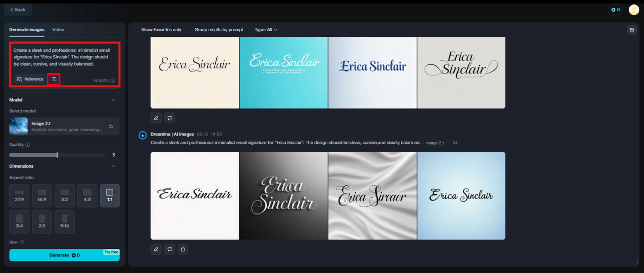Select the 1:1 aspect ratio
The image size is (644, 273).
point(110,196)
